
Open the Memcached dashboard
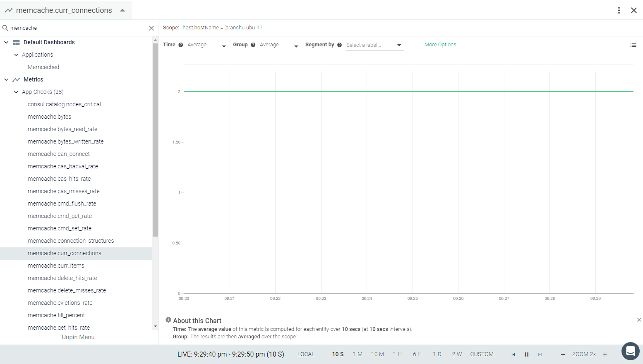point(43,67)
